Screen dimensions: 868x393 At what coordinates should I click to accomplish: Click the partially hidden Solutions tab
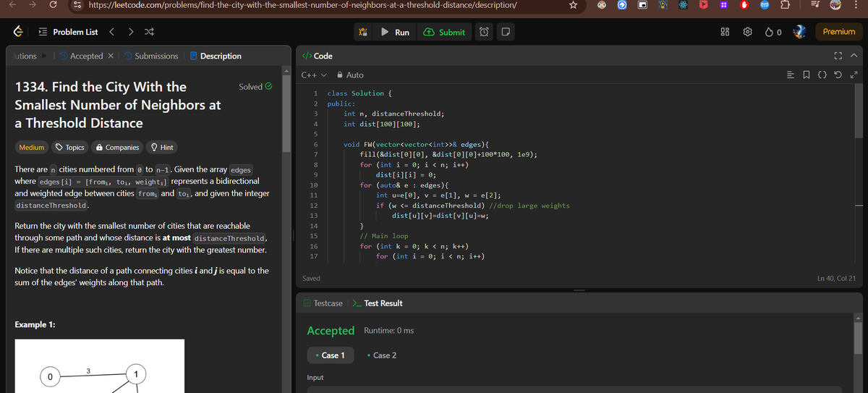click(x=25, y=56)
